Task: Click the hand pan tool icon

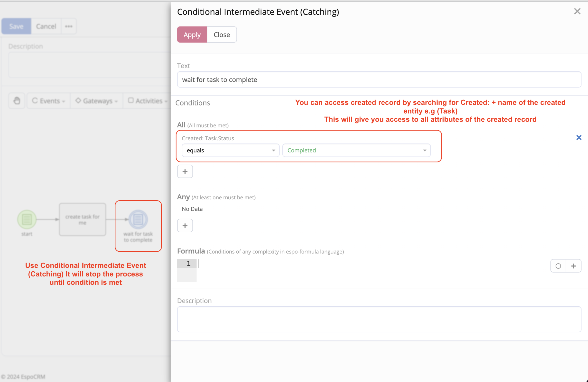Action: 17,101
